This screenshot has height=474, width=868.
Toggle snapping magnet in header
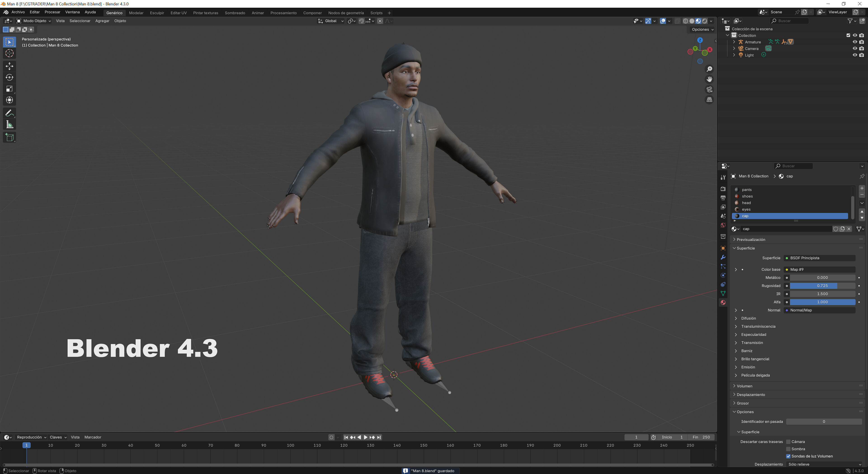coord(361,21)
